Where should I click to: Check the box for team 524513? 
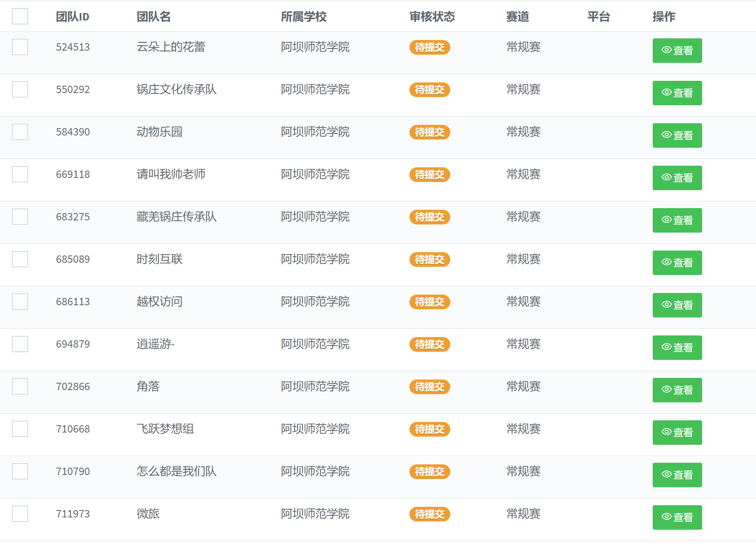20,47
